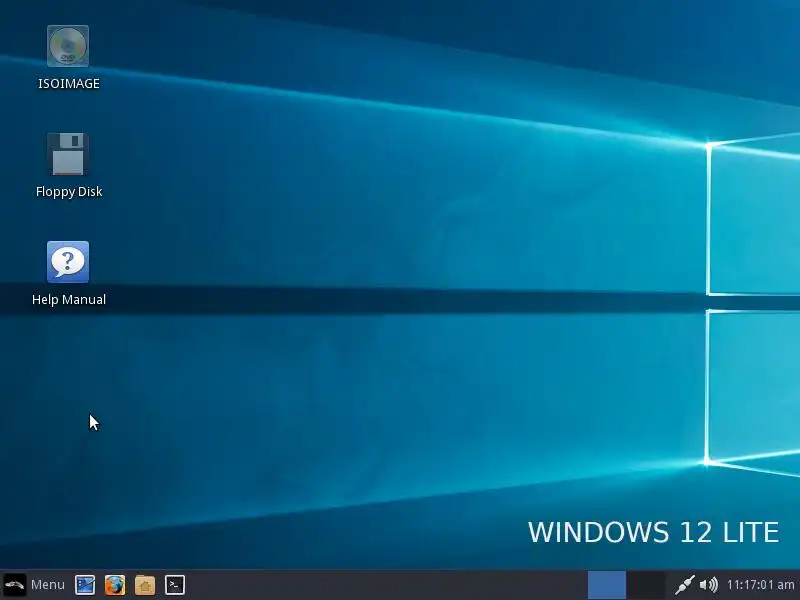This screenshot has height=600, width=800.
Task: Open the Help Manual desktop icon
Action: (68, 262)
